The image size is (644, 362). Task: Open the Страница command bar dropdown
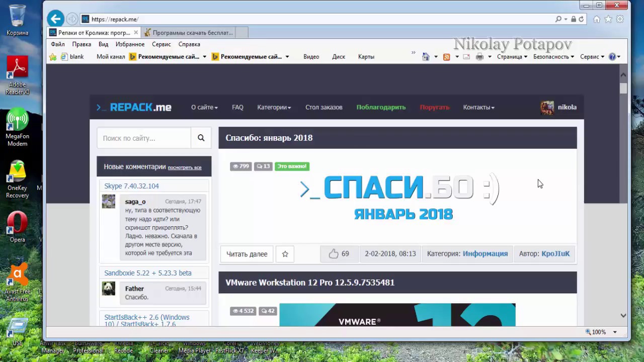(x=512, y=57)
